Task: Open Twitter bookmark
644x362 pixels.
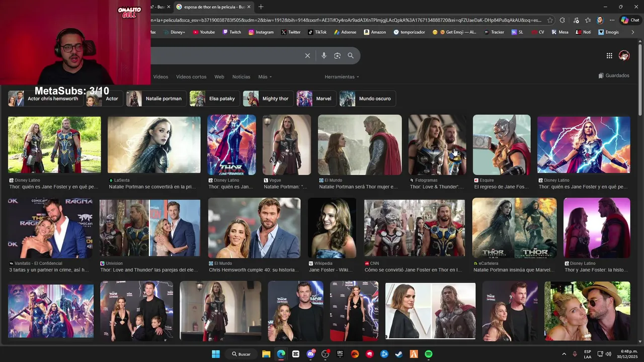Action: pos(291,32)
